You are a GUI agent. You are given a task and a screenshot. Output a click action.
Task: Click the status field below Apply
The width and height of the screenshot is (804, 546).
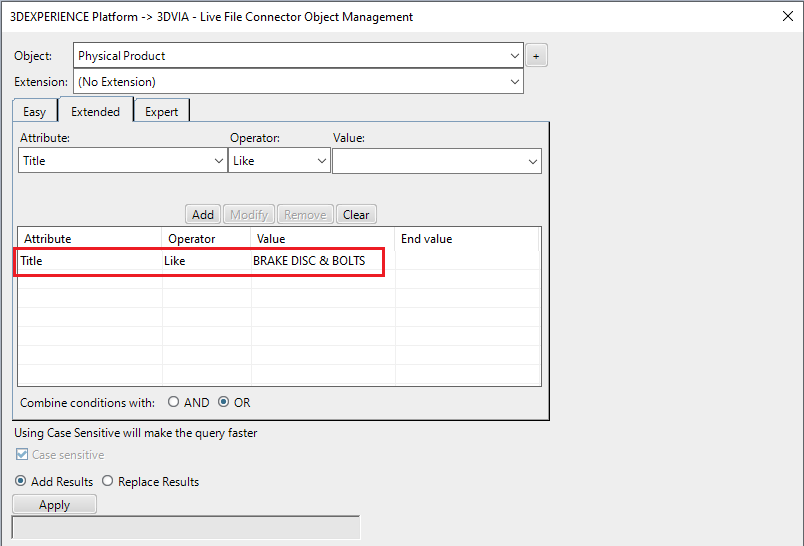(x=186, y=528)
